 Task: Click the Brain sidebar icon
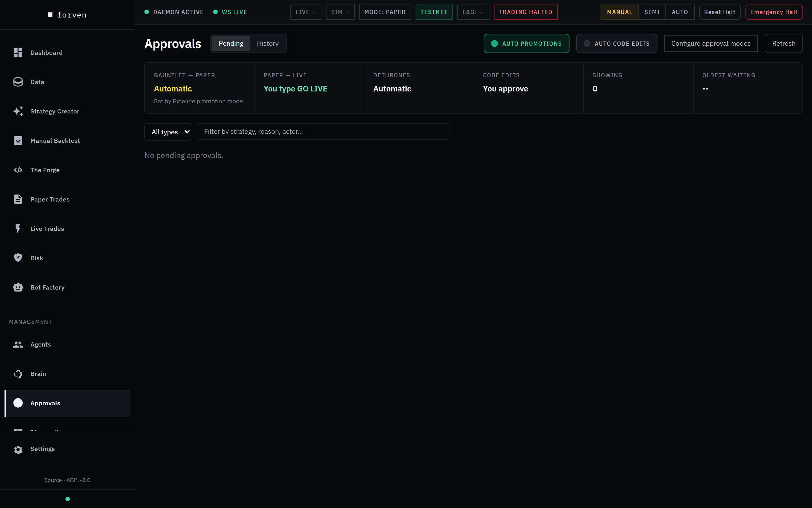(18, 374)
